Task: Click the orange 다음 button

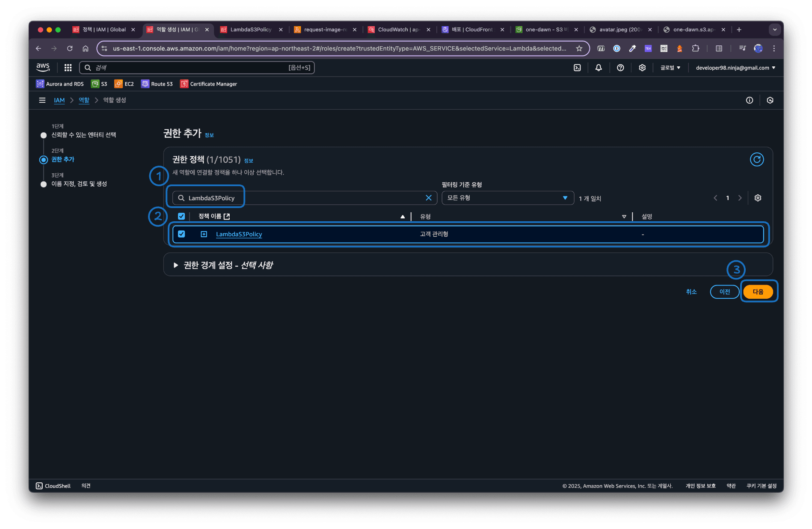Action: coord(758,291)
